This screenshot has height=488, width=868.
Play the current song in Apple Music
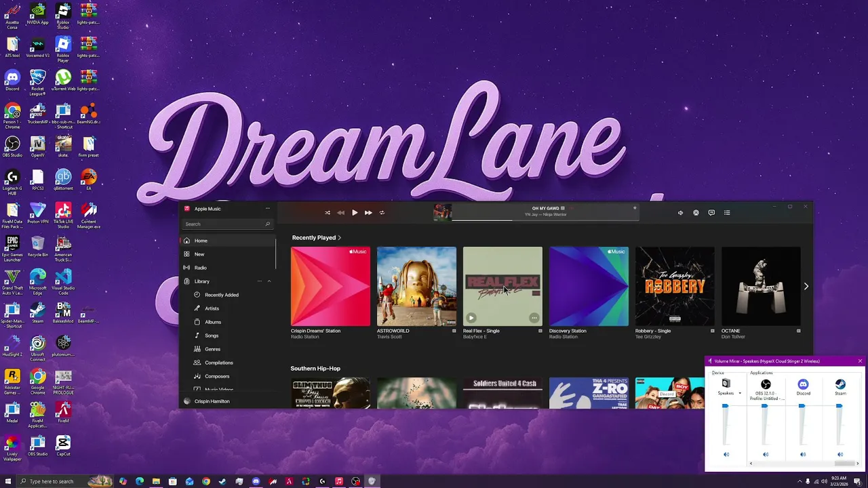[355, 213]
